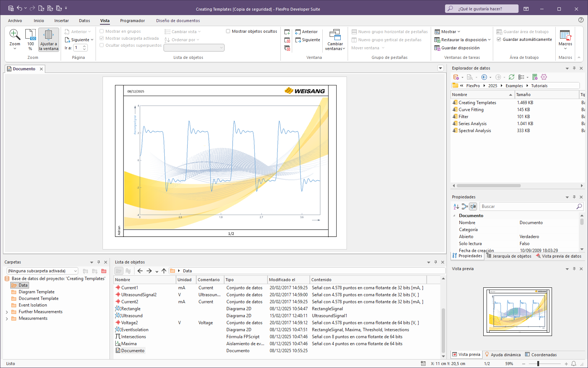Open the Cambiar ventanas icon
Screen dimensions: 588x368
[x=335, y=35]
